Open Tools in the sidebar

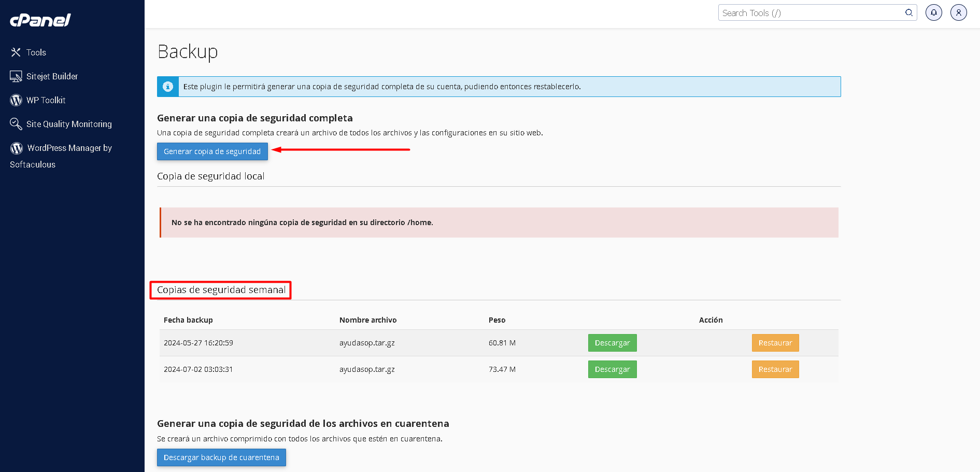(x=36, y=52)
